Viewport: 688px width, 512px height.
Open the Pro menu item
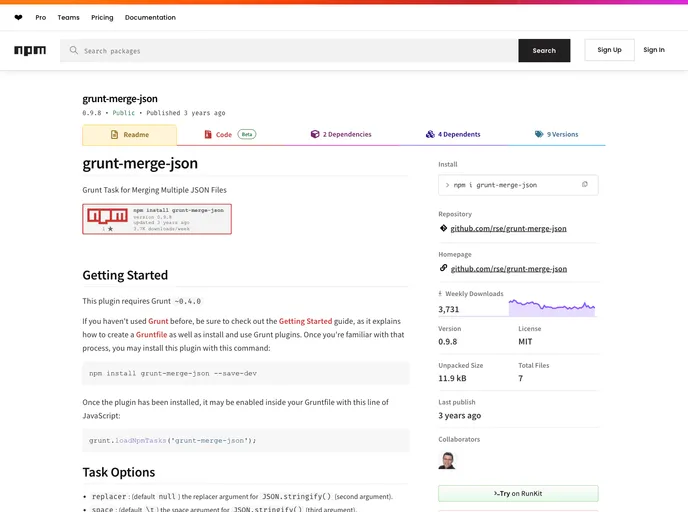tap(41, 18)
